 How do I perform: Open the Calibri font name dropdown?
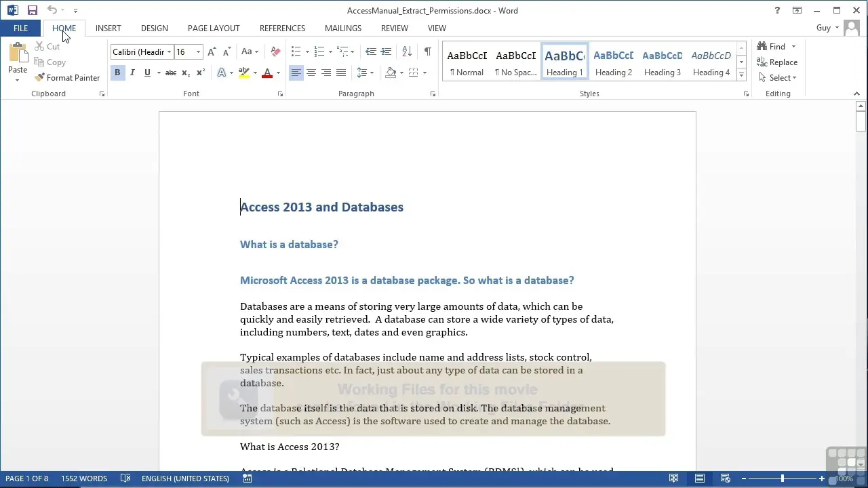tap(169, 52)
